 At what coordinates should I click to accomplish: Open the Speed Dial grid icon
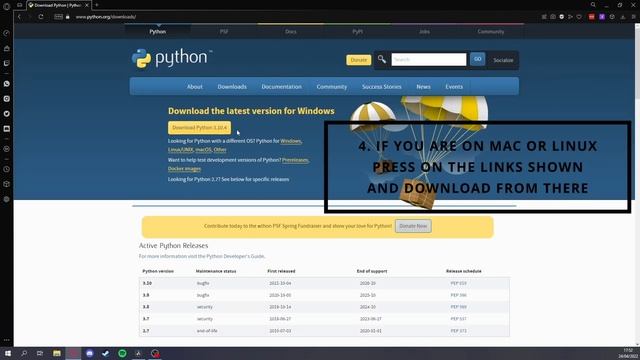[58, 17]
